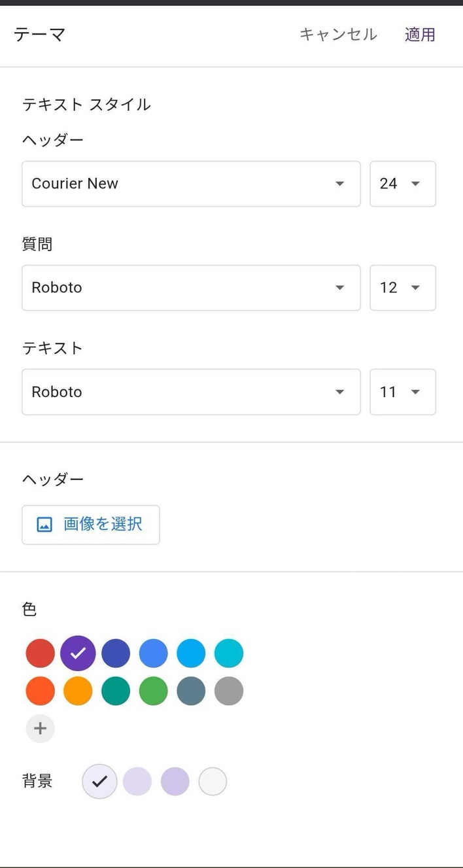Add a custom color with plus icon
The image size is (463, 868).
(40, 729)
